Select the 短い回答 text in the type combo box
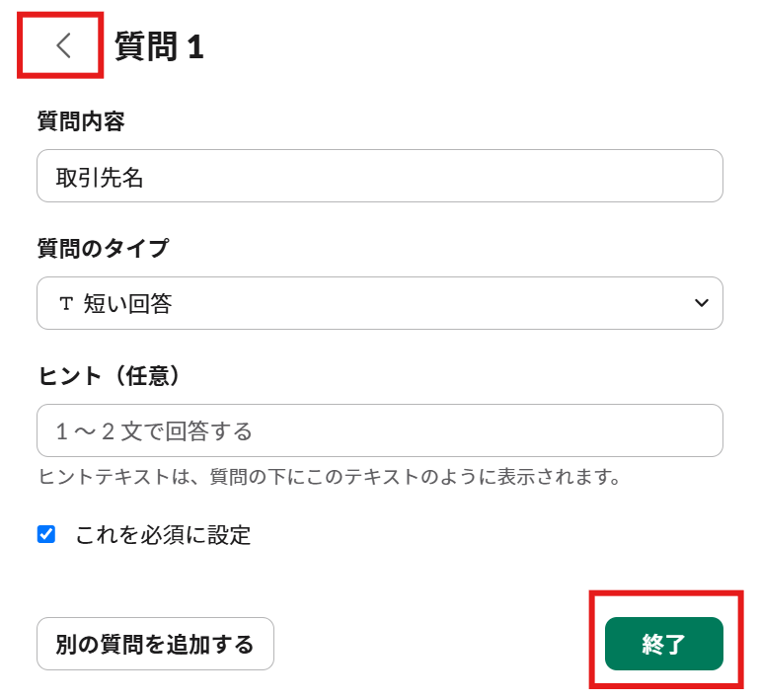The width and height of the screenshot is (759, 700). 128,304
